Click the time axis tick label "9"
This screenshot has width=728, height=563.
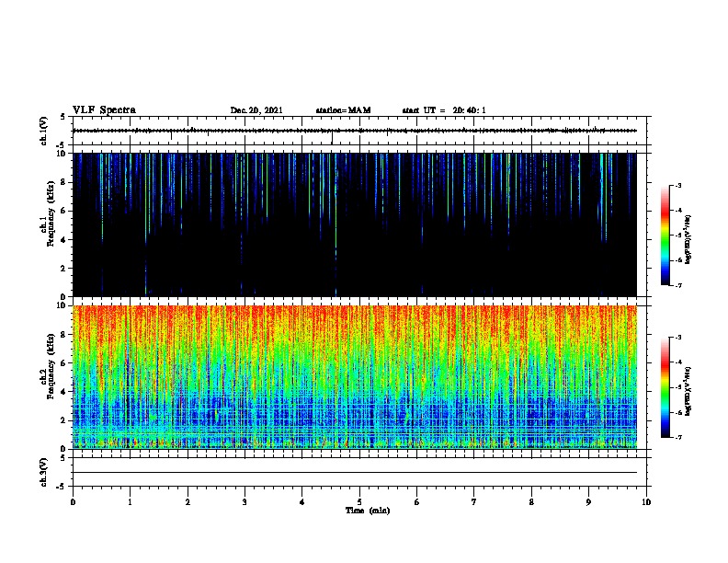588,502
